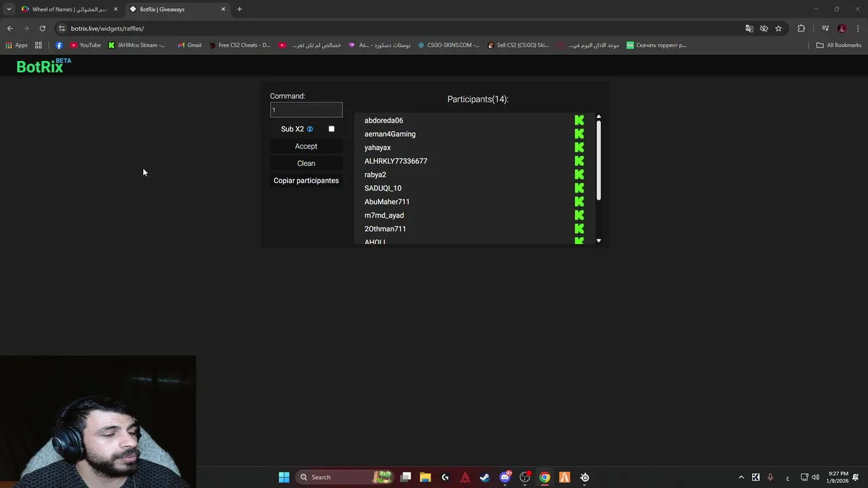Open the Chrome extensions puzzle icon
This screenshot has width=868, height=488.
802,28
